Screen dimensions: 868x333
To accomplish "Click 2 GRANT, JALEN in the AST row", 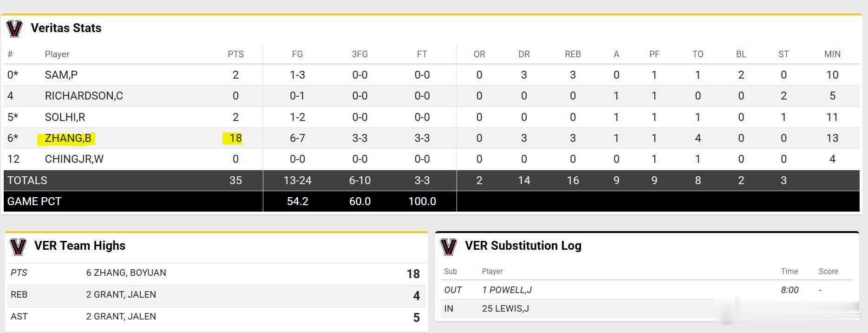I will pyautogui.click(x=121, y=317).
